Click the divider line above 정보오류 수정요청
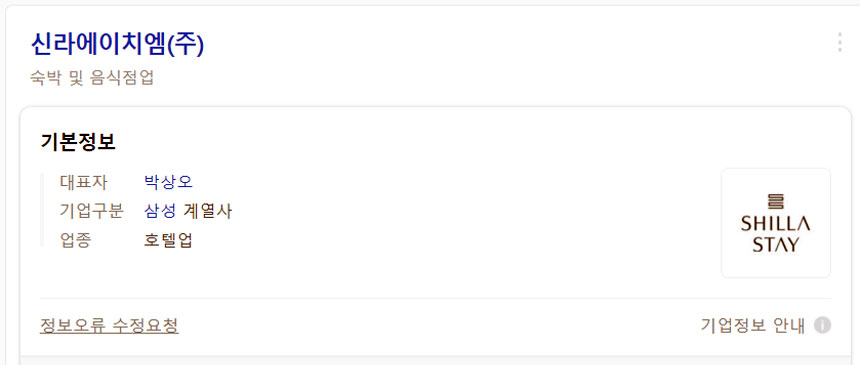The height and width of the screenshot is (365, 860). (x=435, y=299)
